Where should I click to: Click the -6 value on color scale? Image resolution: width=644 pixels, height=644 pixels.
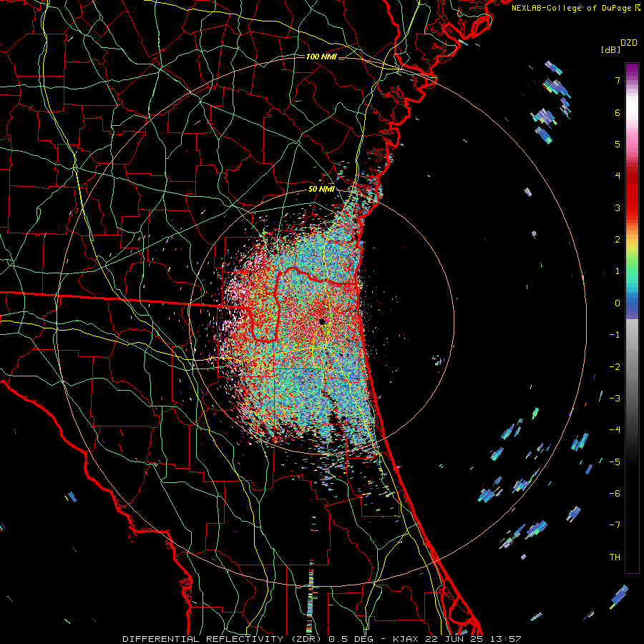[615, 494]
